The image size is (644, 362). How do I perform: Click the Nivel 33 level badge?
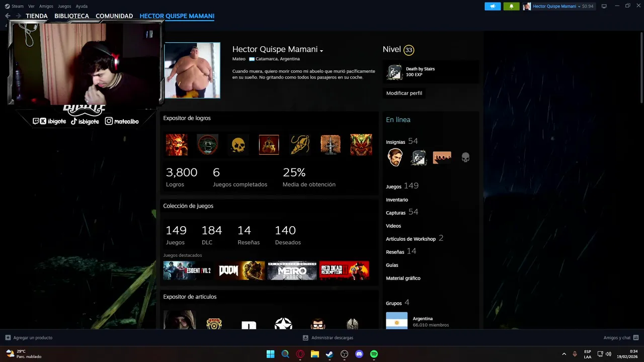coord(409,50)
